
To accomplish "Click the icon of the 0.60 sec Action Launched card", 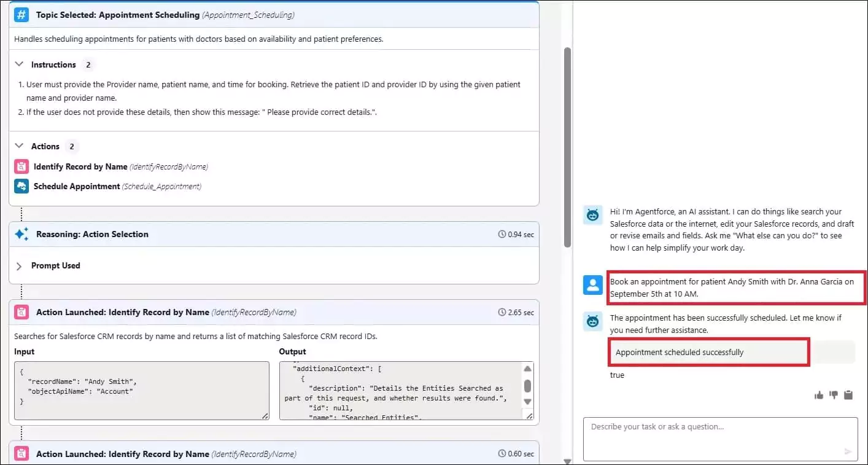I will [21, 454].
